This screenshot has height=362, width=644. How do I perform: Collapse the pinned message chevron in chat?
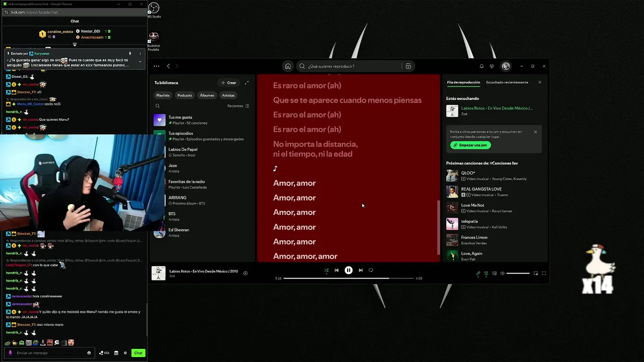(x=140, y=61)
